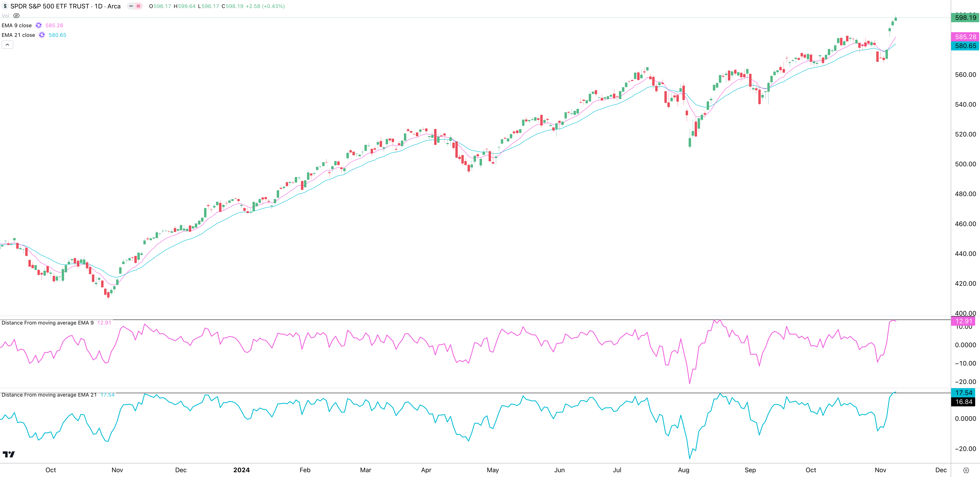
Task: Click the 598.19 last price label
Action: (x=965, y=17)
